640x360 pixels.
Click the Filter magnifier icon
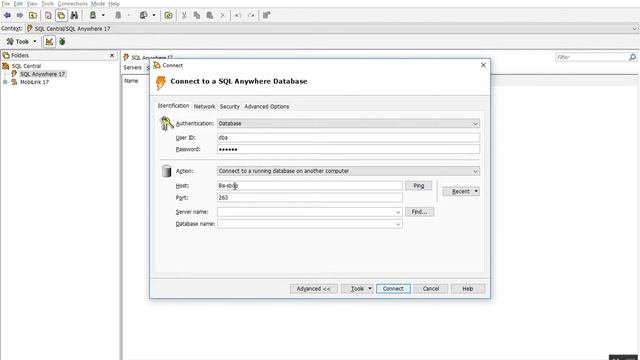pyautogui.click(x=632, y=57)
